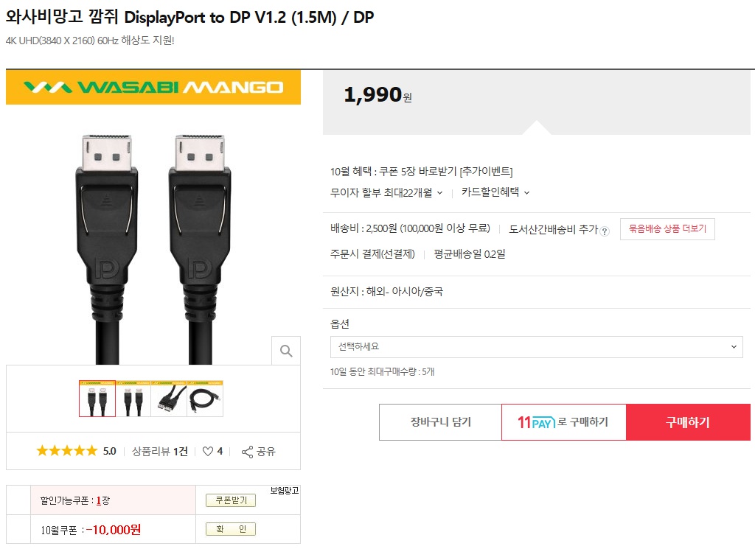Click the magnifier icon to enlarge product image
755x560 pixels.
(x=286, y=350)
